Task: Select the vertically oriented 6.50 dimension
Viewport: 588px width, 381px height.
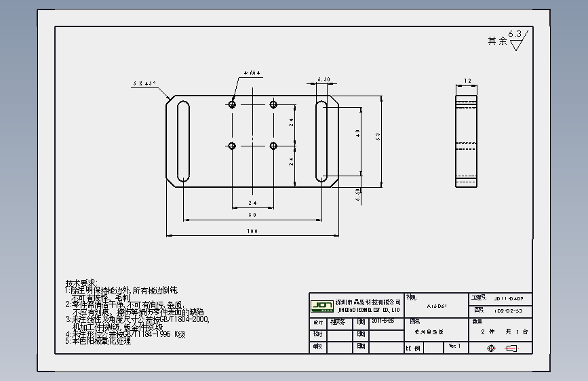Action: [357, 195]
